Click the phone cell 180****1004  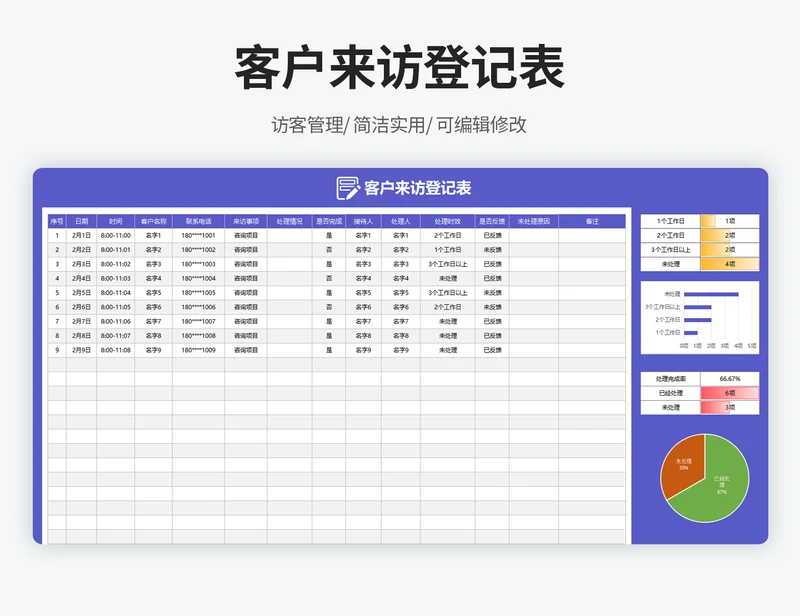[x=198, y=279]
